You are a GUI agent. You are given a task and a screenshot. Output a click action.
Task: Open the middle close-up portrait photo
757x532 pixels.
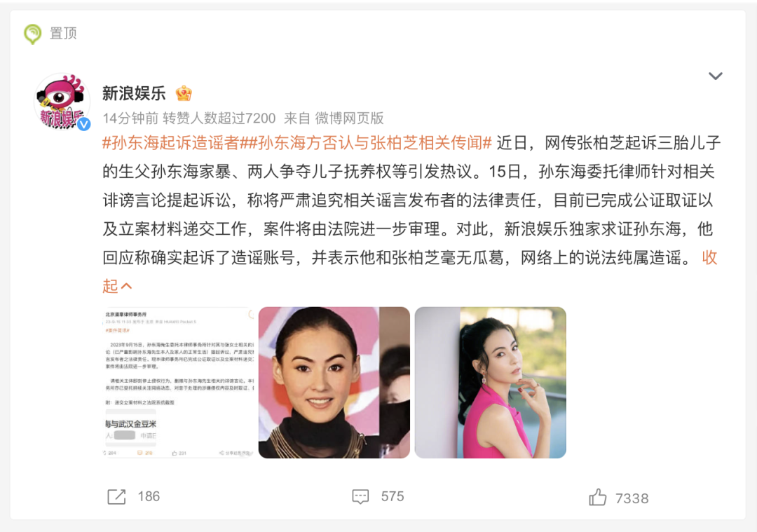(x=334, y=382)
